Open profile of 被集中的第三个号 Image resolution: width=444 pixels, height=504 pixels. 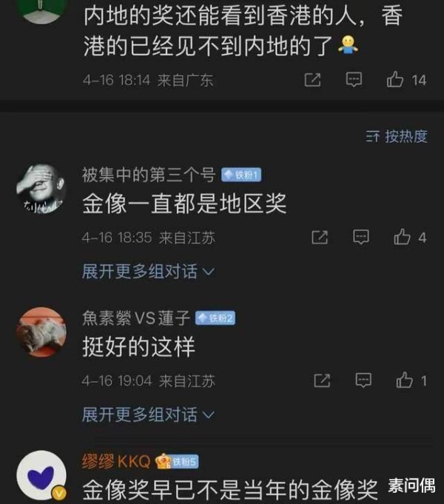(148, 175)
